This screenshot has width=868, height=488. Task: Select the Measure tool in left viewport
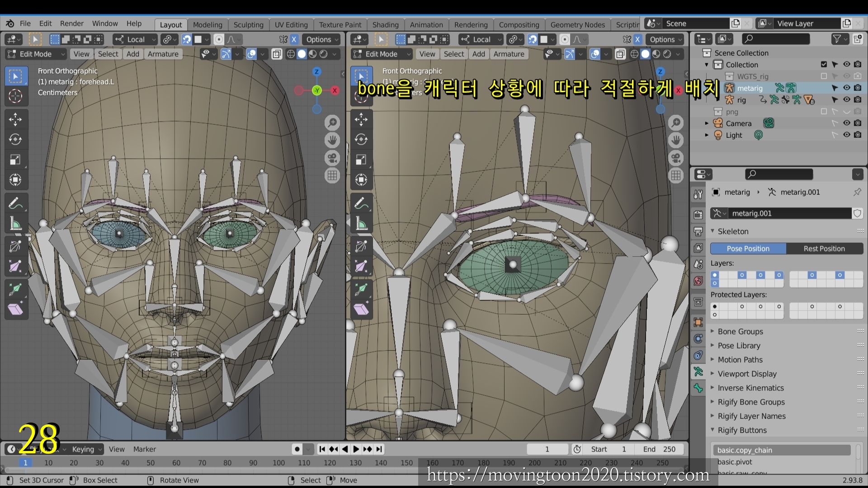point(15,224)
